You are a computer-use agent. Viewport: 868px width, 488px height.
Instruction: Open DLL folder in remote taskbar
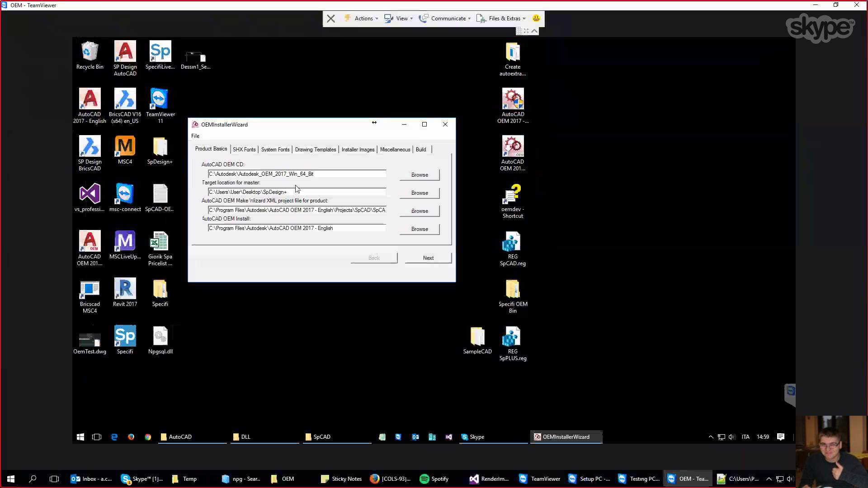pos(265,437)
